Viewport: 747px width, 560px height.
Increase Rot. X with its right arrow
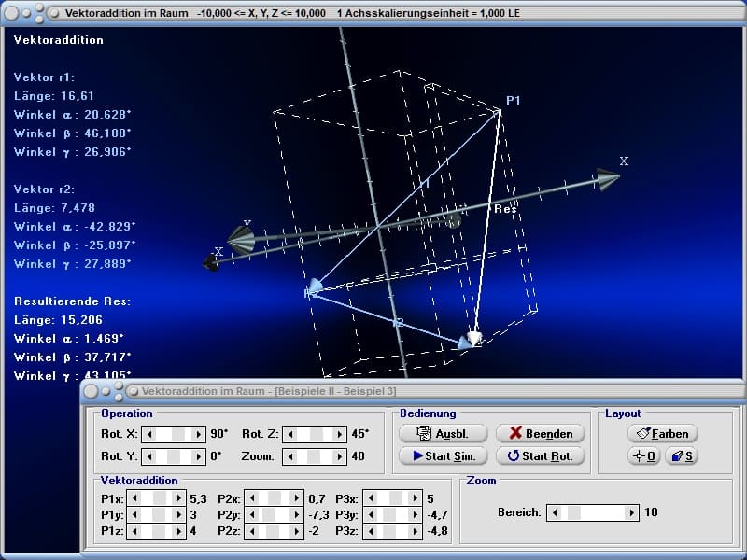point(198,434)
